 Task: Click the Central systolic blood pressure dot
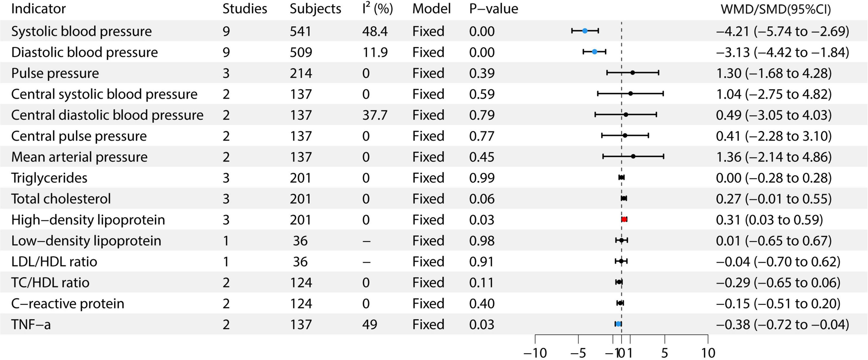[x=631, y=94]
